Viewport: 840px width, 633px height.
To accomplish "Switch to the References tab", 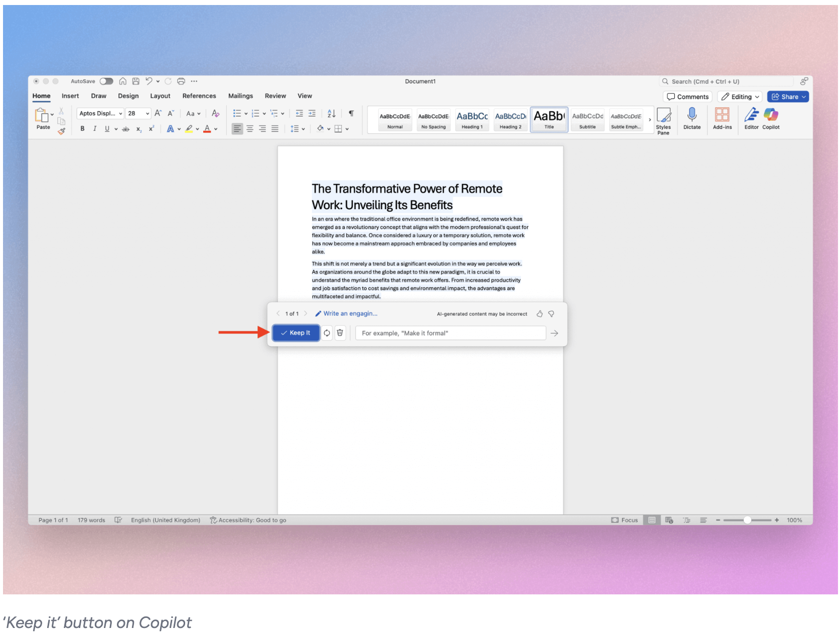I will [x=199, y=96].
